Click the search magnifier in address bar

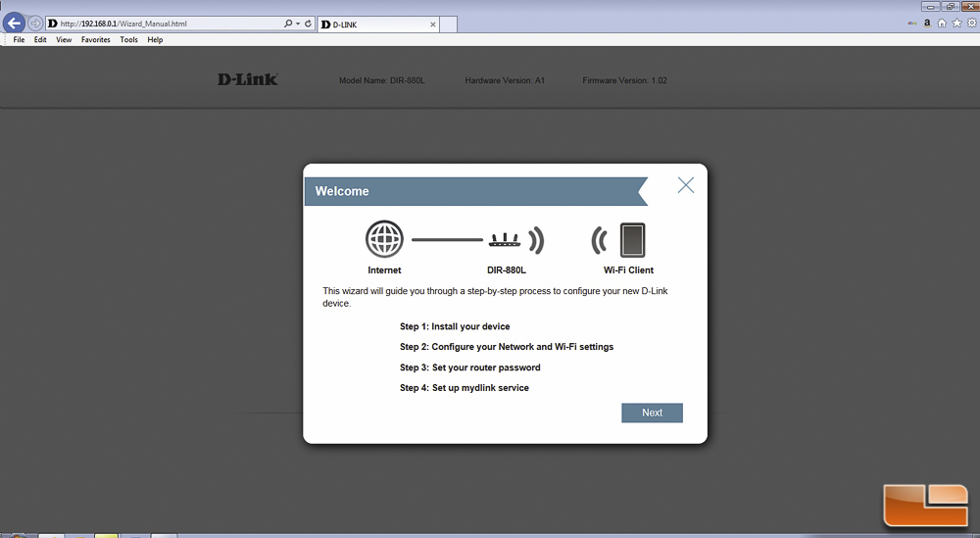pyautogui.click(x=287, y=24)
